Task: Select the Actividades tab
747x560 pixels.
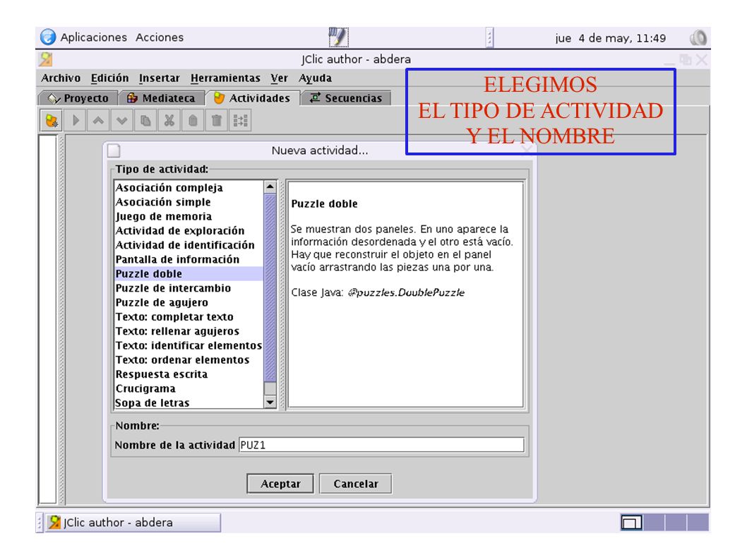Action: (x=253, y=98)
